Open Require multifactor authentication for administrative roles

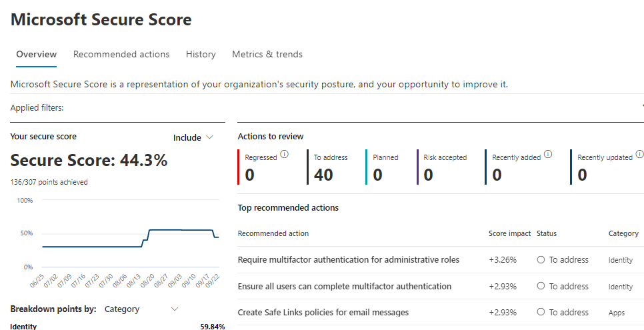[348, 260]
